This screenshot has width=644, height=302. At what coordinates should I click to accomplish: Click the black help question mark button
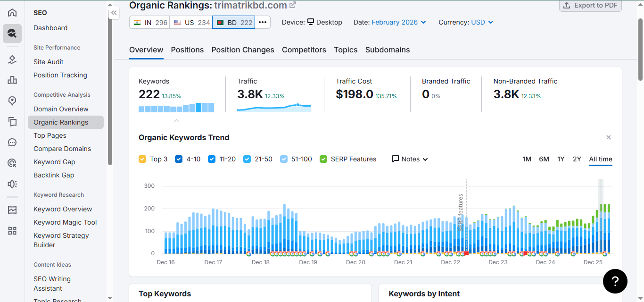[x=615, y=281]
